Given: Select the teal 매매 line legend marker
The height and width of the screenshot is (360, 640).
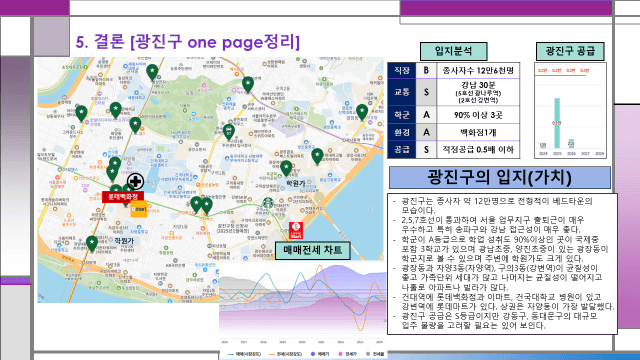Looking at the screenshot, I should pos(231,354).
